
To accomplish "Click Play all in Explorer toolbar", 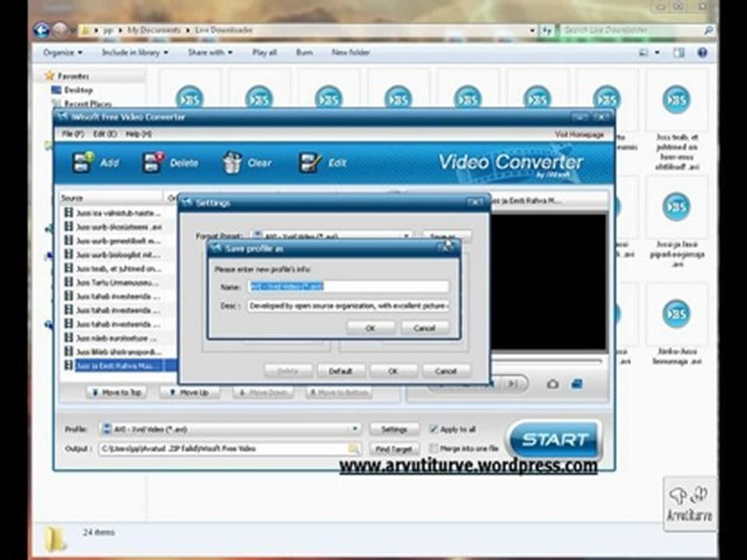I will 265,52.
